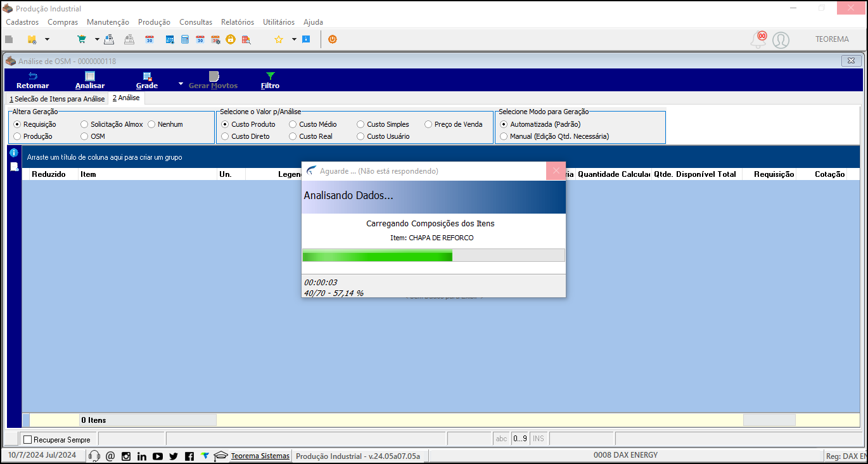Open the Teorema Sistemas link
Screen dimensions: 868x464
pos(260,456)
